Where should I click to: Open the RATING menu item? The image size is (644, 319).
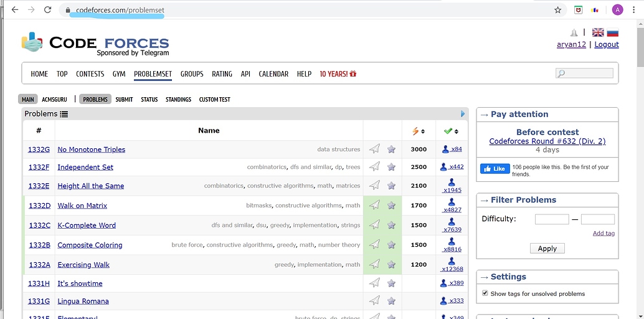222,74
